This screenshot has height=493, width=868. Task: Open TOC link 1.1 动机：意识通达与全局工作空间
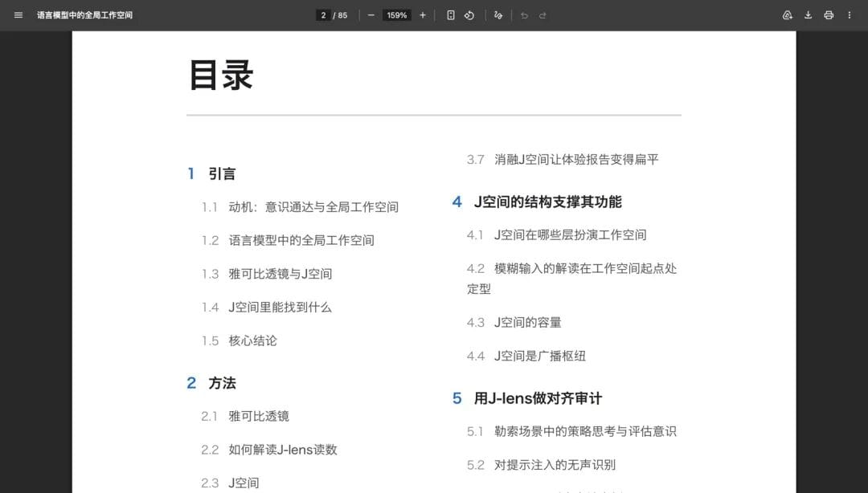[300, 207]
